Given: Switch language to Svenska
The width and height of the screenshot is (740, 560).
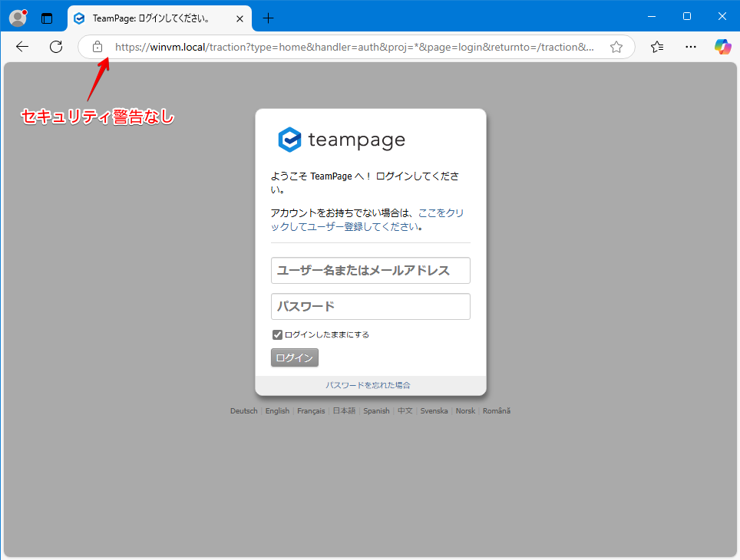Looking at the screenshot, I should 434,411.
